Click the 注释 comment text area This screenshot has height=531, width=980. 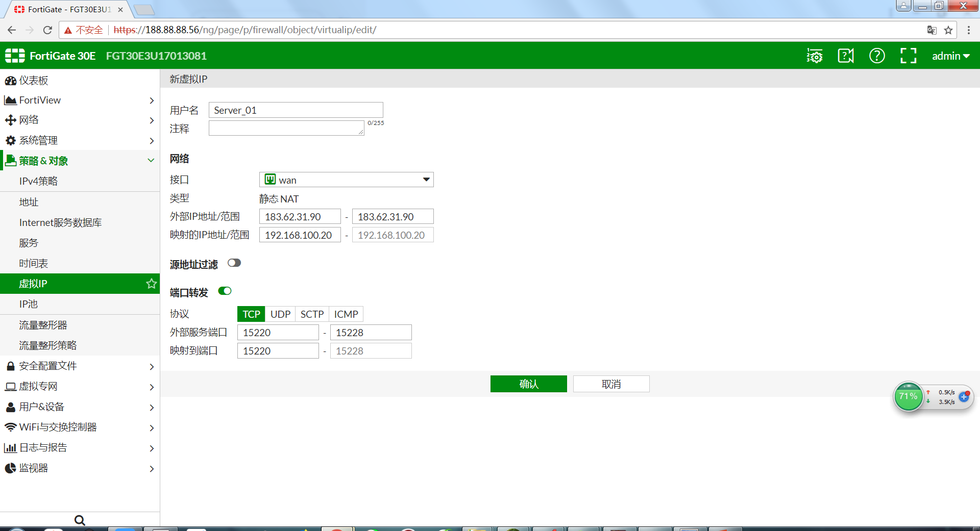click(286, 128)
